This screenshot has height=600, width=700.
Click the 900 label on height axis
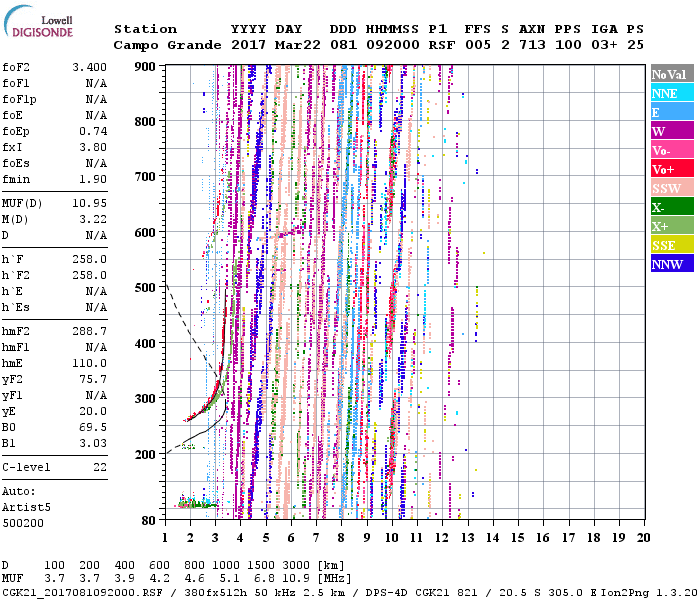[147, 67]
